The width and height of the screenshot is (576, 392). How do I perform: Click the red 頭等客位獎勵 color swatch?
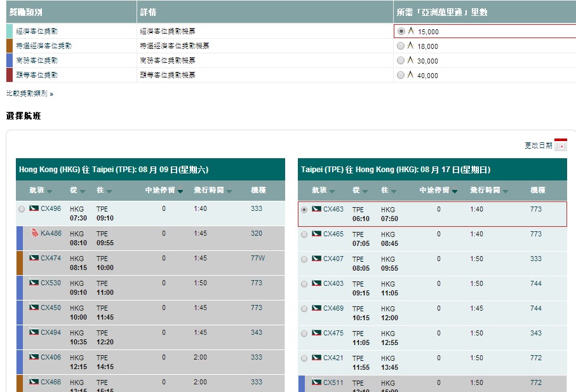[10, 75]
